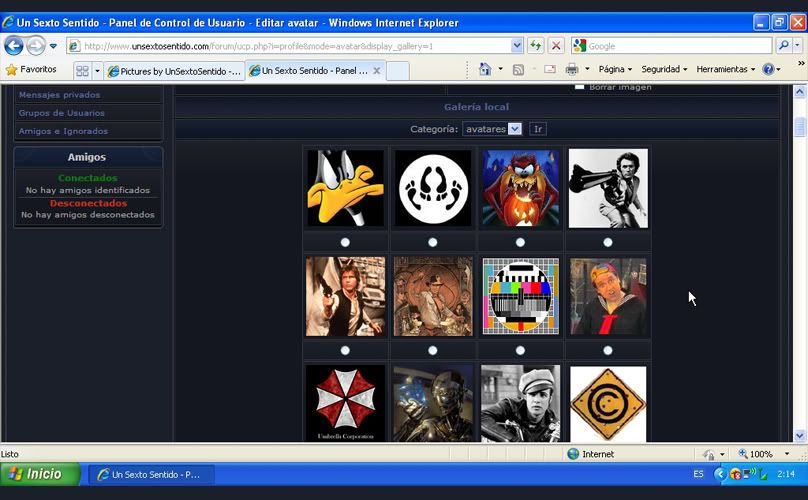Select radio under revolver man avatar
Viewport: 808px width, 500px height.
pyautogui.click(x=608, y=242)
